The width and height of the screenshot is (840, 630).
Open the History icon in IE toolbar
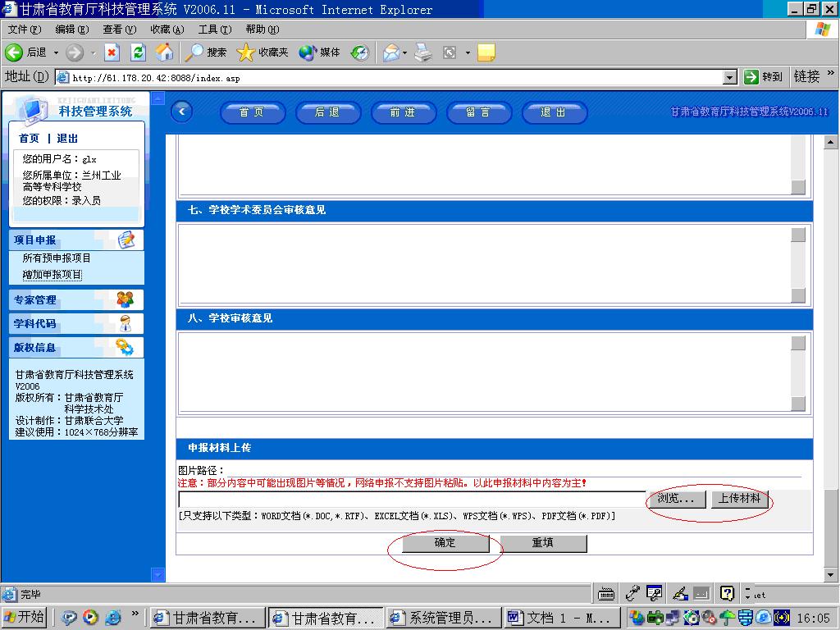tap(360, 52)
